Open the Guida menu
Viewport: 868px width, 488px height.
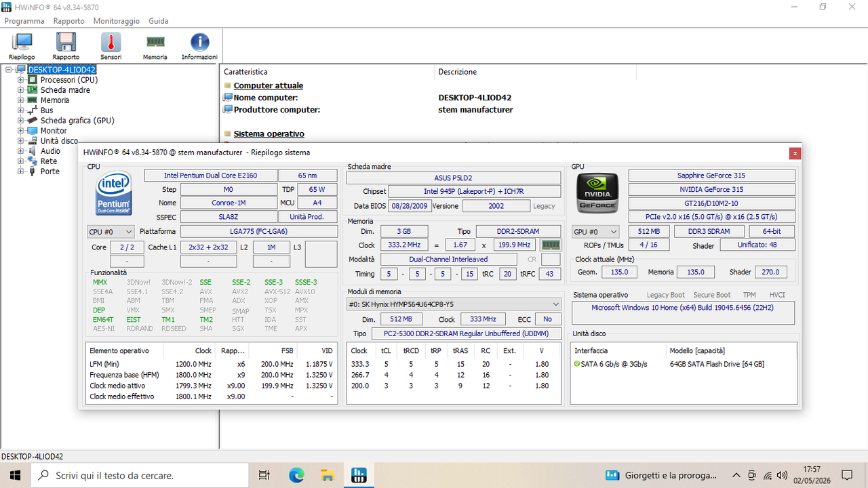(x=159, y=21)
